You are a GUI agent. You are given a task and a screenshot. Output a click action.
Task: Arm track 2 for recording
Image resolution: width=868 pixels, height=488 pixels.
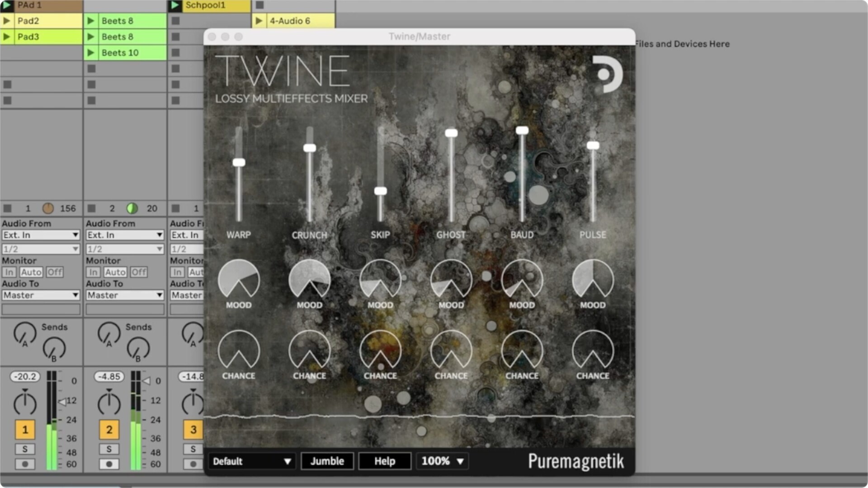pos(109,464)
